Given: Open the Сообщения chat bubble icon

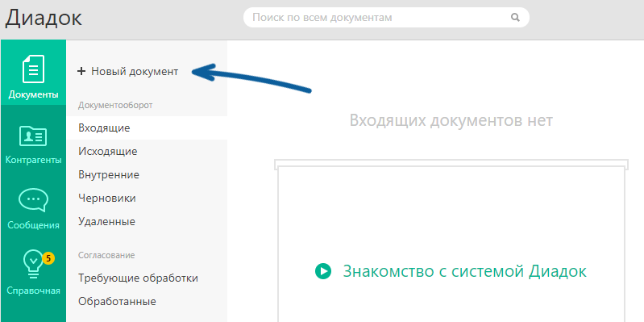Looking at the screenshot, I should click(33, 200).
